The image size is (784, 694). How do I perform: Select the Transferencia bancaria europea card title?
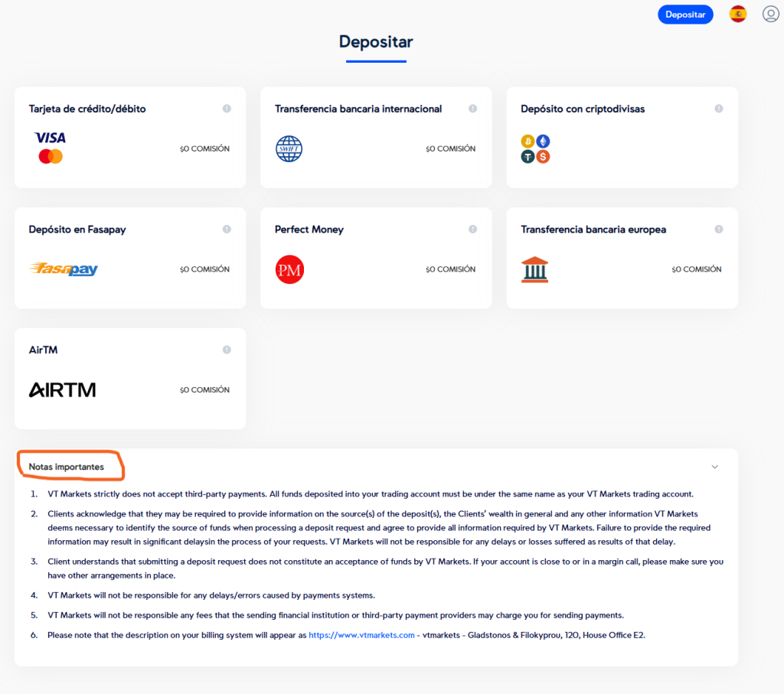click(x=593, y=230)
